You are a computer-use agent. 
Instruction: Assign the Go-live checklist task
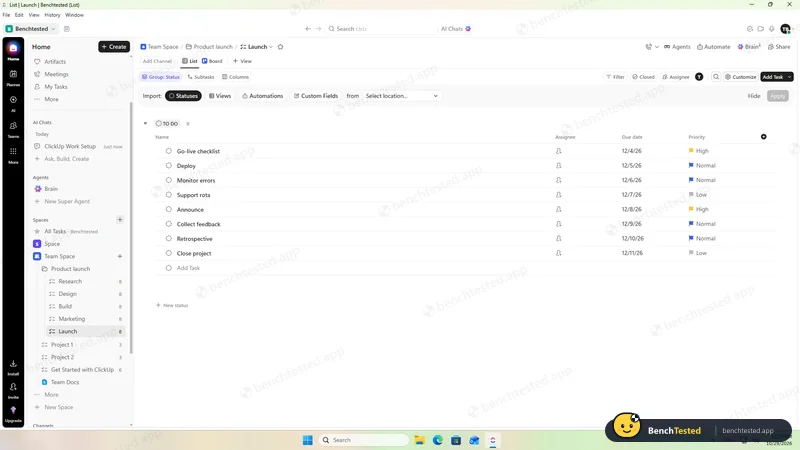tap(559, 151)
